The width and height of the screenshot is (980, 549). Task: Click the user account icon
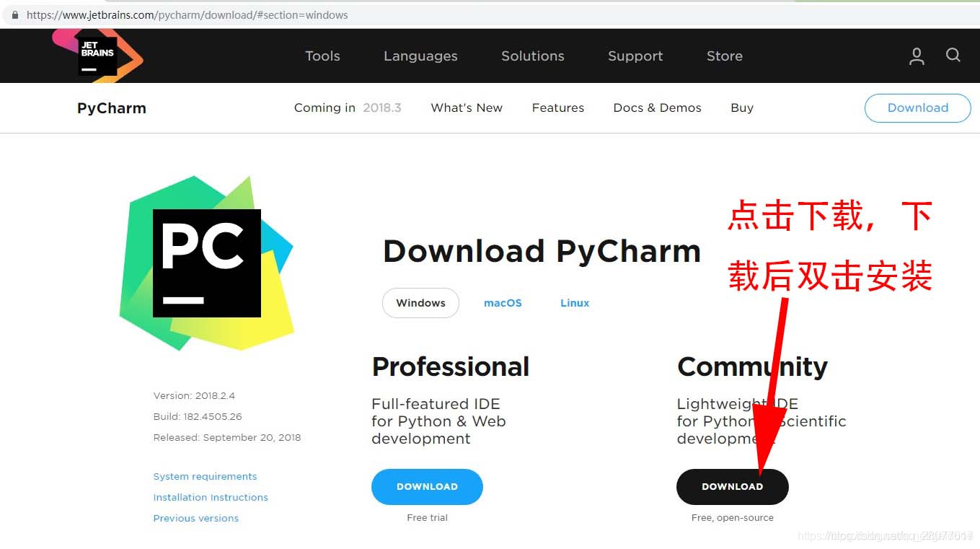point(917,56)
